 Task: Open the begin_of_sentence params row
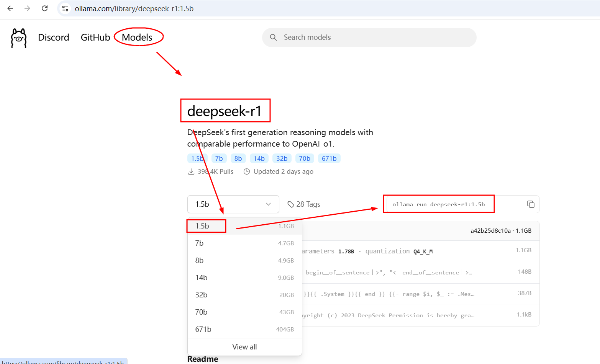pos(421,273)
